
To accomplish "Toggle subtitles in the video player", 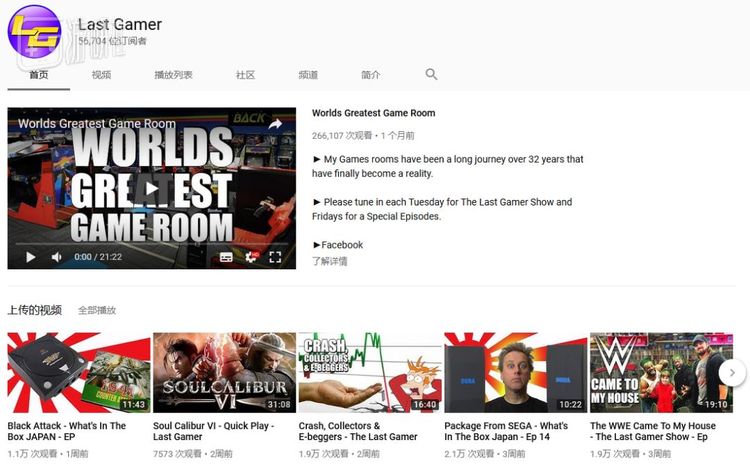I will pyautogui.click(x=226, y=257).
